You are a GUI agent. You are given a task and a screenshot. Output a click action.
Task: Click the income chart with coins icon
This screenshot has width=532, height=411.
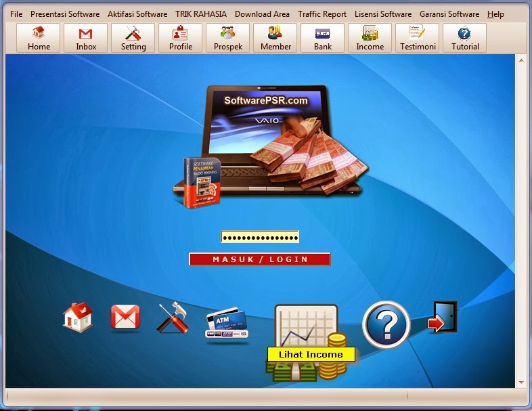coord(307,343)
